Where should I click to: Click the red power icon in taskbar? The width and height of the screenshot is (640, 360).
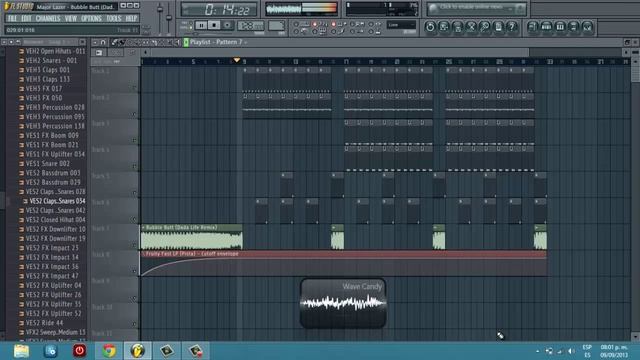tap(80, 351)
